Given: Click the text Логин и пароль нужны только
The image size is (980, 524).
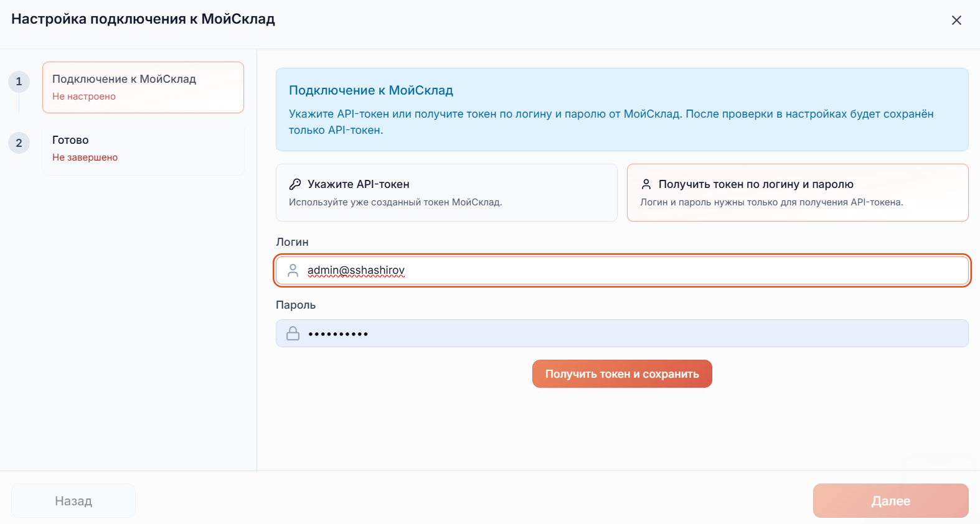Looking at the screenshot, I should (771, 202).
